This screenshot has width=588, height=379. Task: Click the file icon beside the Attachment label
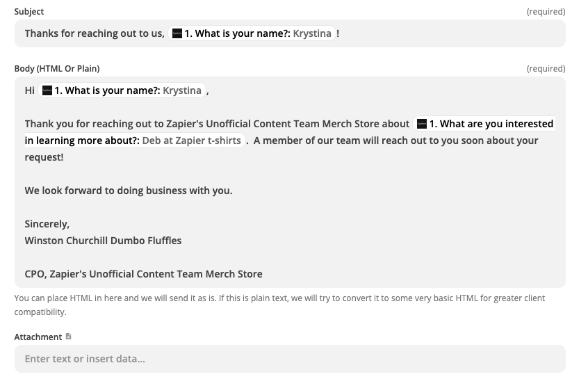(x=68, y=337)
